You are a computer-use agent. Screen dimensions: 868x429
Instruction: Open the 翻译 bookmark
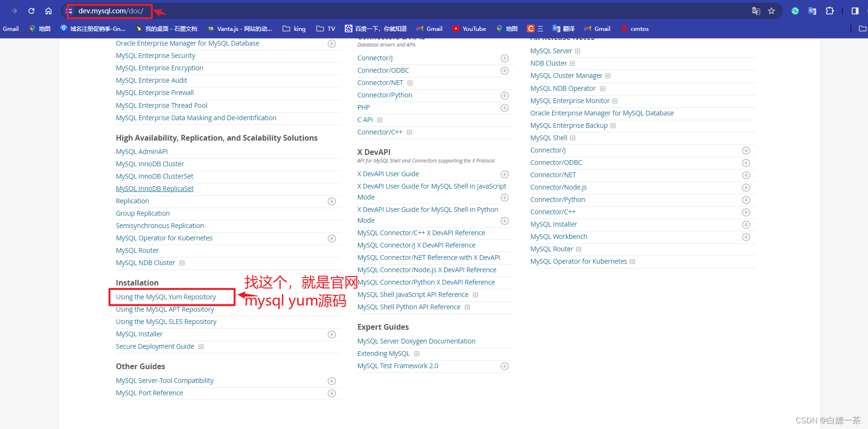tap(564, 29)
